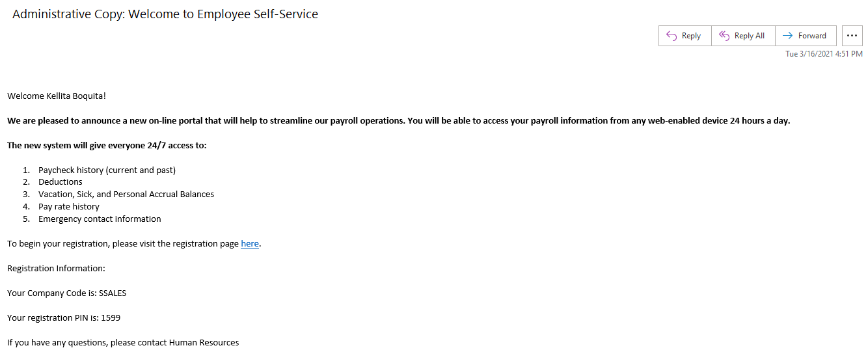Click the Forward arrow icon
868x363 pixels.
(787, 36)
